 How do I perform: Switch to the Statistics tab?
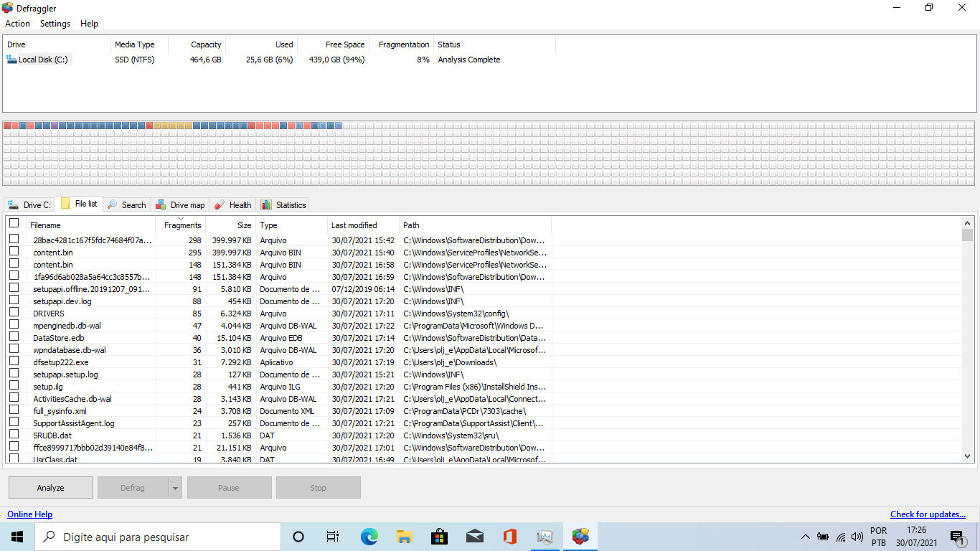pos(283,204)
